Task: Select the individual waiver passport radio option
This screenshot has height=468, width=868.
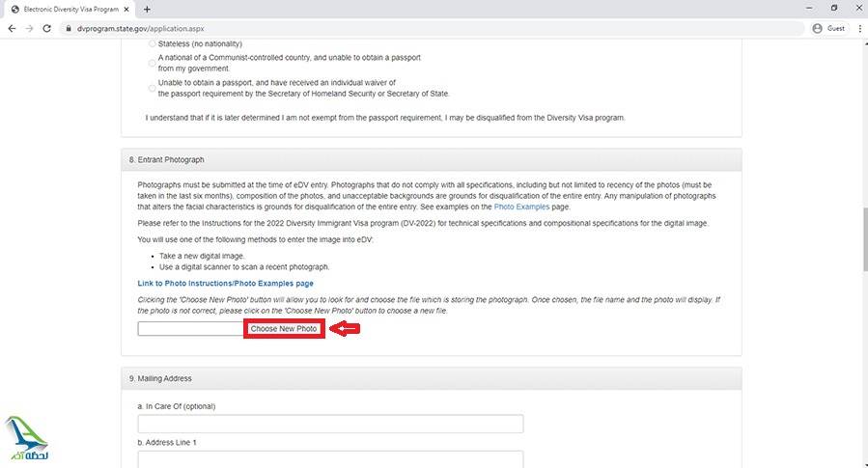Action: tap(152, 88)
